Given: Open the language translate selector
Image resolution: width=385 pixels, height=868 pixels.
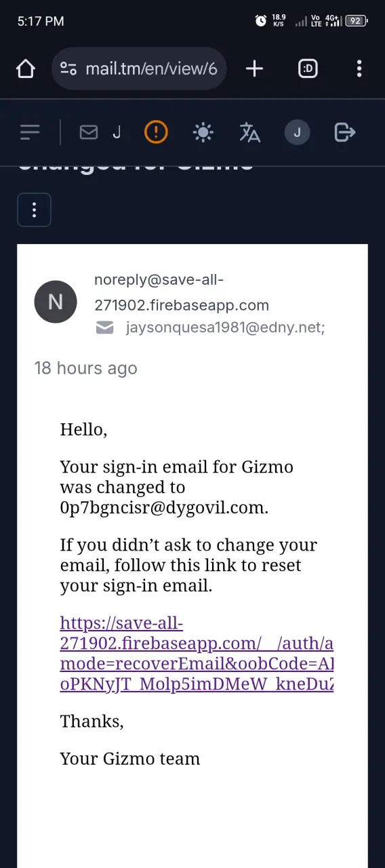Looking at the screenshot, I should [x=250, y=132].
